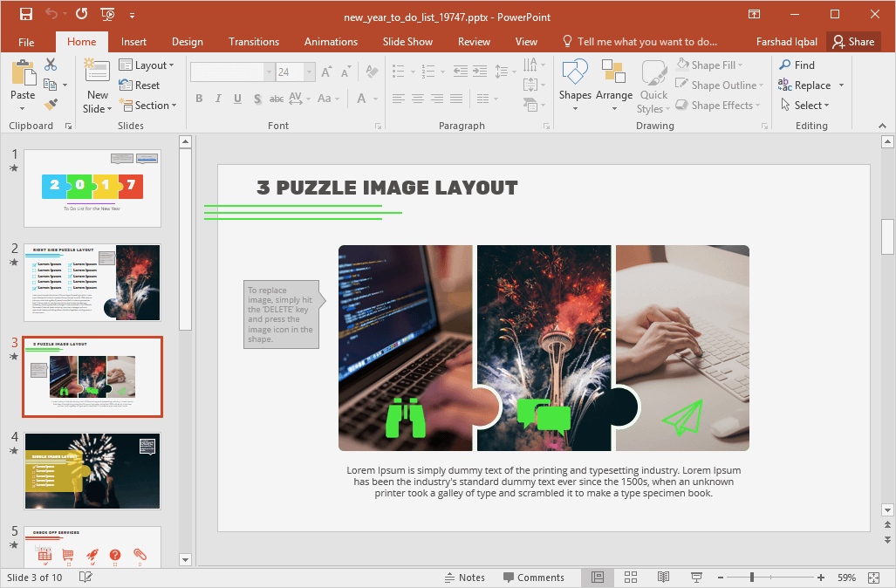Image resolution: width=896 pixels, height=588 pixels.
Task: Open the Select dropdown in Editing group
Action: point(804,106)
